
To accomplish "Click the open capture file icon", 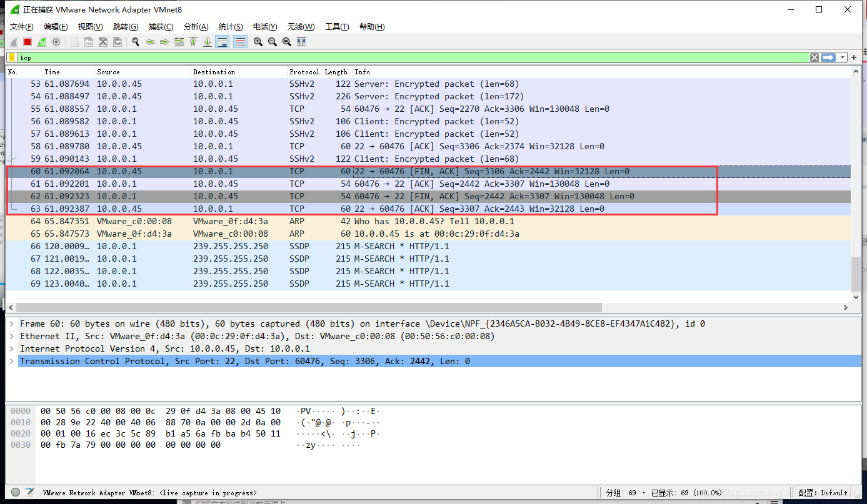I will tap(74, 42).
